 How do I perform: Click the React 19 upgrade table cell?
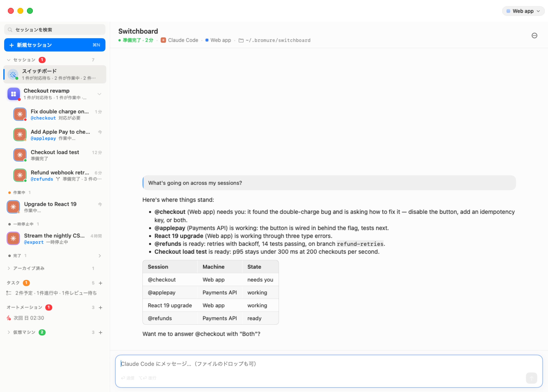point(170,305)
